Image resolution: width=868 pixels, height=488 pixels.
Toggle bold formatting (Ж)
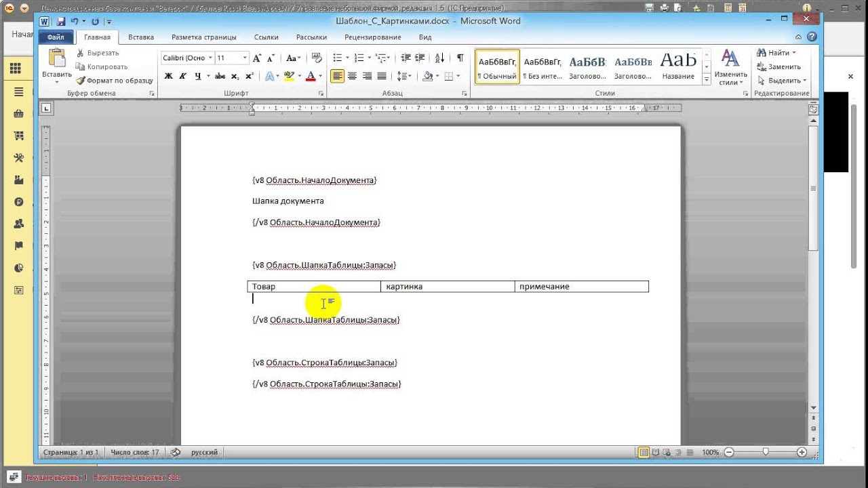coord(169,76)
